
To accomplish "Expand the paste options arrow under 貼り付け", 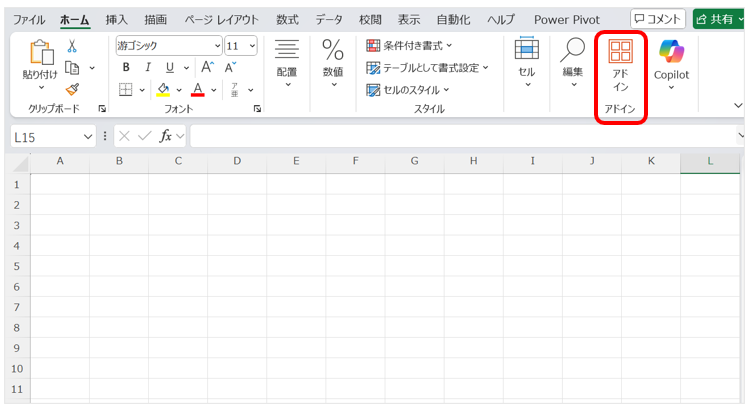I will click(41, 88).
